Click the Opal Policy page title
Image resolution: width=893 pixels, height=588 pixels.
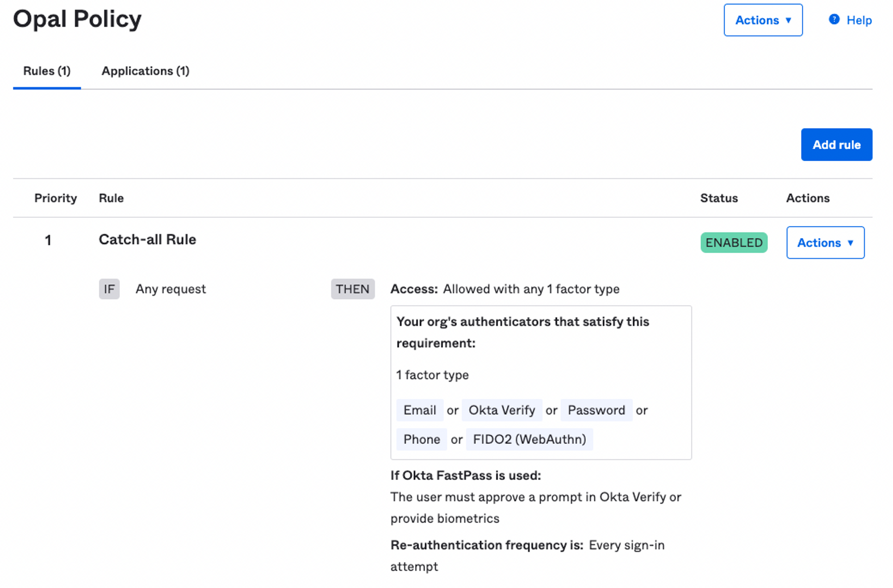click(x=77, y=19)
